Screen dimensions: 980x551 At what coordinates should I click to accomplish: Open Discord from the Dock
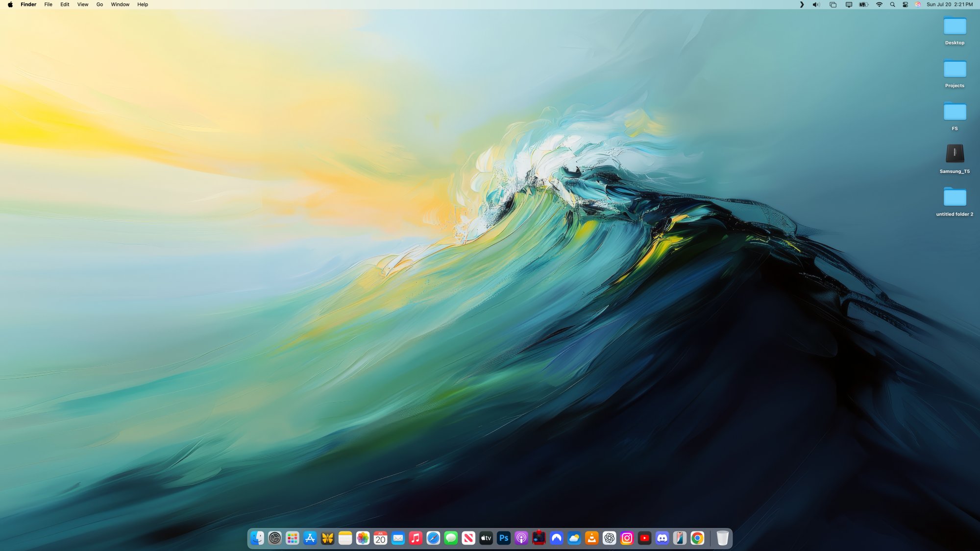[661, 538]
